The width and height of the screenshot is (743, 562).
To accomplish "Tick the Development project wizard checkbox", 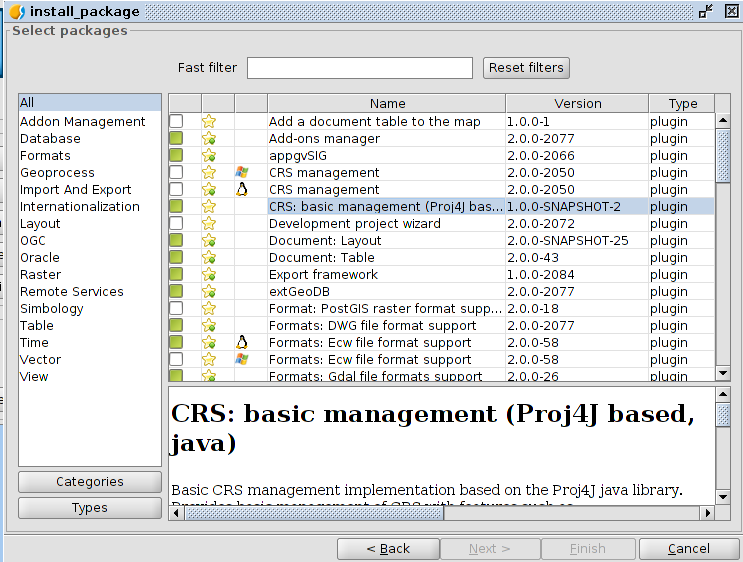I will [176, 223].
